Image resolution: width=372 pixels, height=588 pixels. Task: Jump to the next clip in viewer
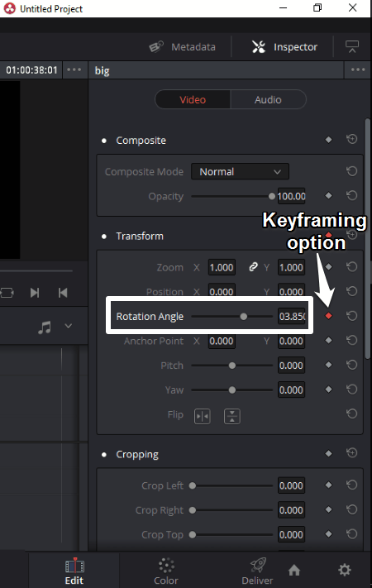point(35,293)
